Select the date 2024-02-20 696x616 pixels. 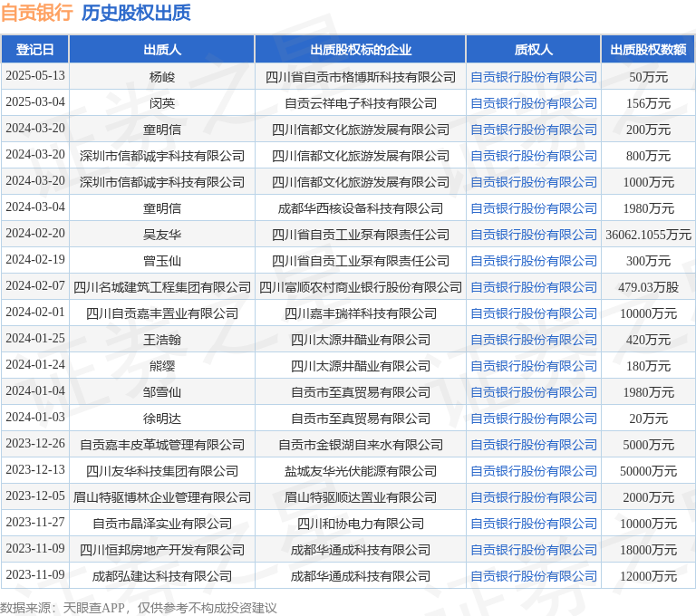pyautogui.click(x=35, y=233)
